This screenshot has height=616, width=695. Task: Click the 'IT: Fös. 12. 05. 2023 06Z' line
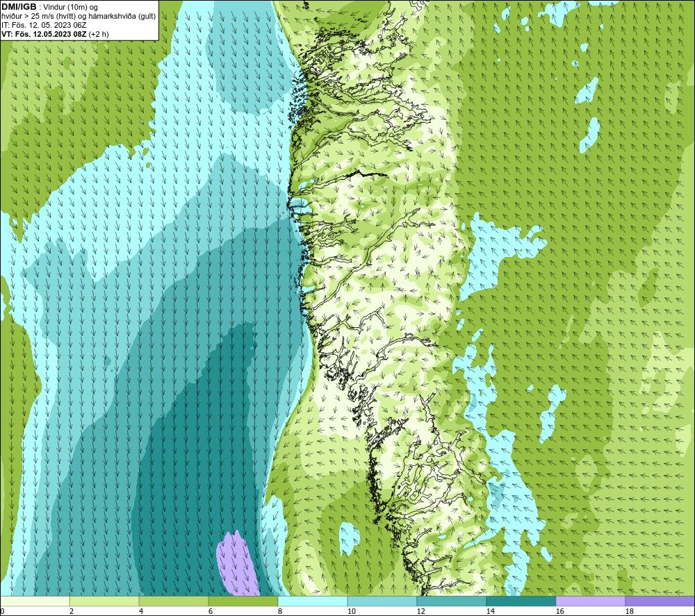[x=44, y=25]
